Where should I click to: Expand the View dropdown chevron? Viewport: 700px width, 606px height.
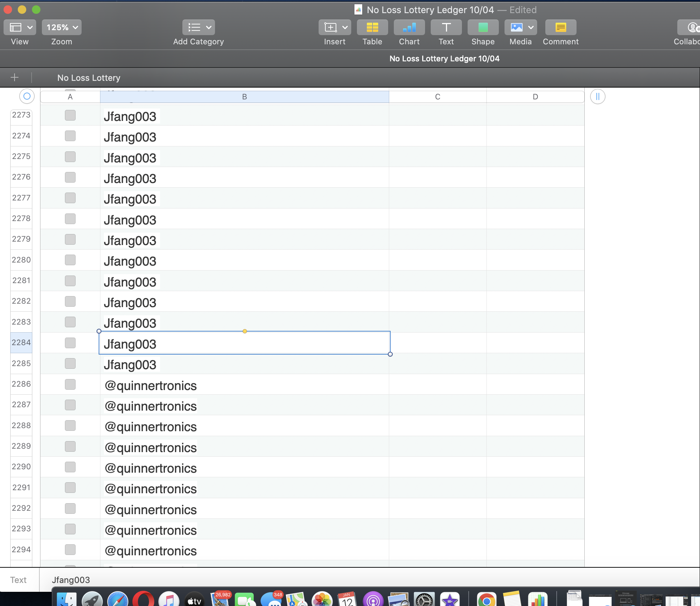pos(30,27)
